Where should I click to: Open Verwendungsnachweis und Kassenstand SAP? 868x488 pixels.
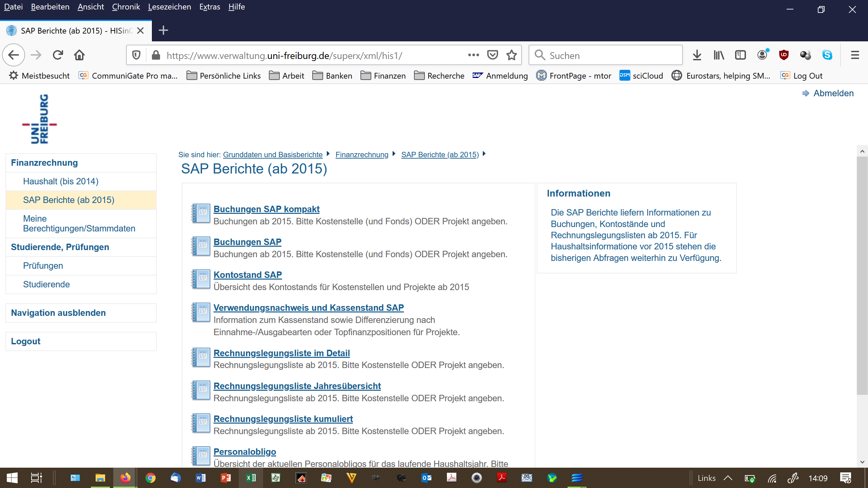click(309, 308)
